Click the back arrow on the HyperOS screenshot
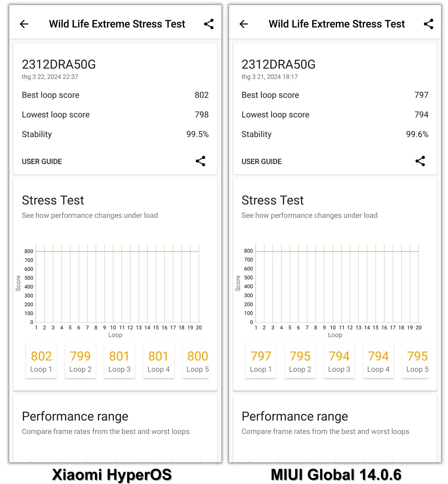This screenshot has width=448, height=484. coord(24,24)
